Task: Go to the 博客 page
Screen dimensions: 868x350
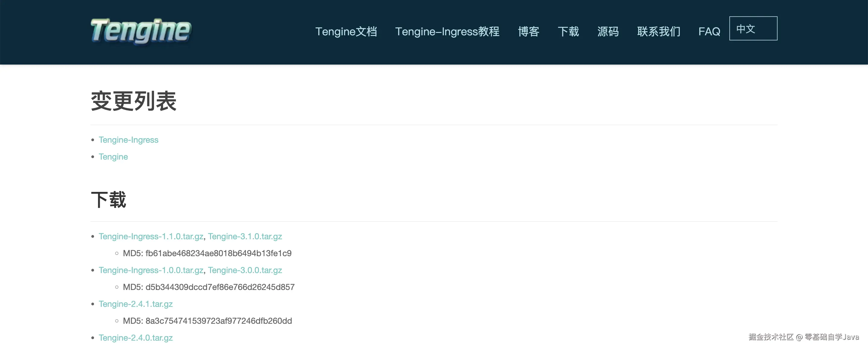Action: 528,31
